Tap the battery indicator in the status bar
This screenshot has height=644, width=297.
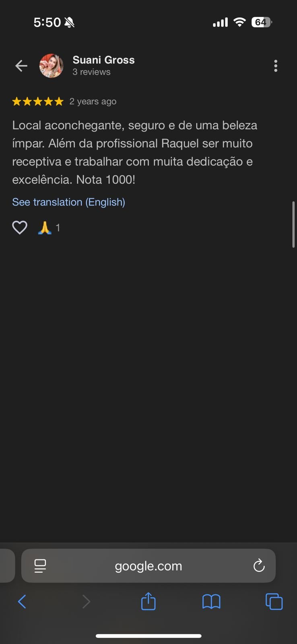[262, 22]
